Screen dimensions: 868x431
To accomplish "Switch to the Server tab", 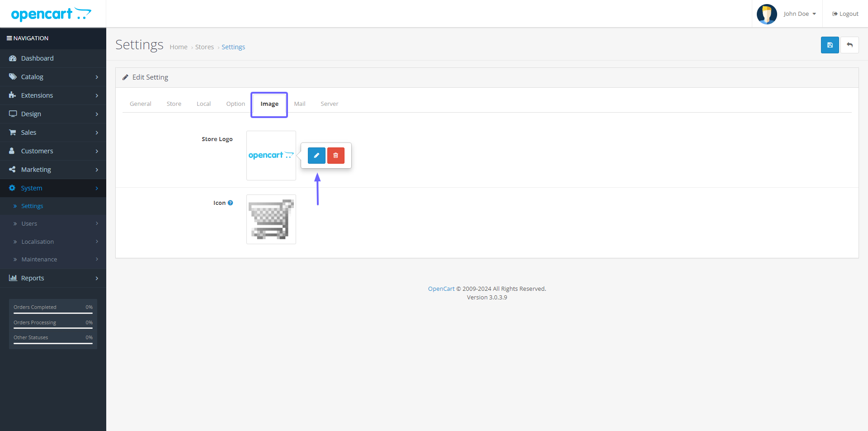I will (330, 104).
